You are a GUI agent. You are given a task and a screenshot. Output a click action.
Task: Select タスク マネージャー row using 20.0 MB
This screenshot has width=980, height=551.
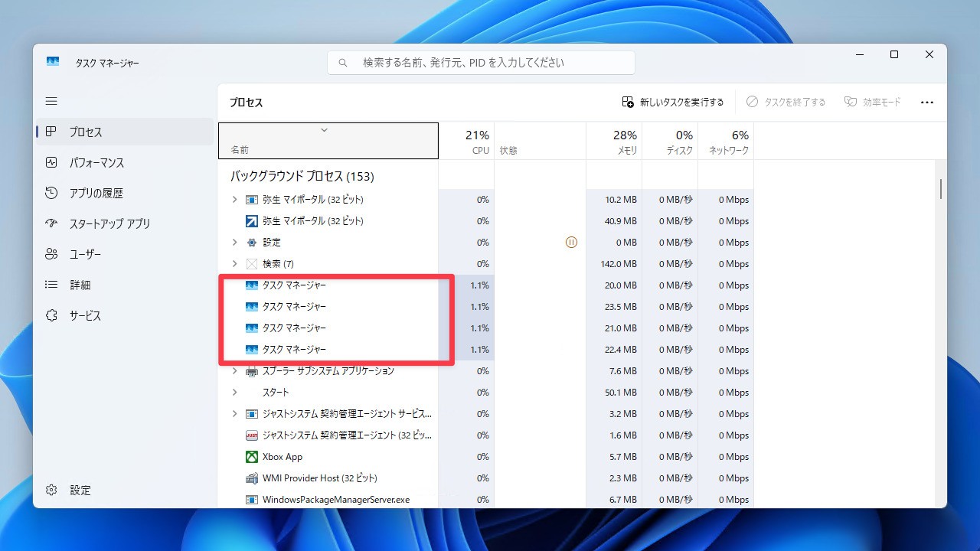tap(486, 285)
